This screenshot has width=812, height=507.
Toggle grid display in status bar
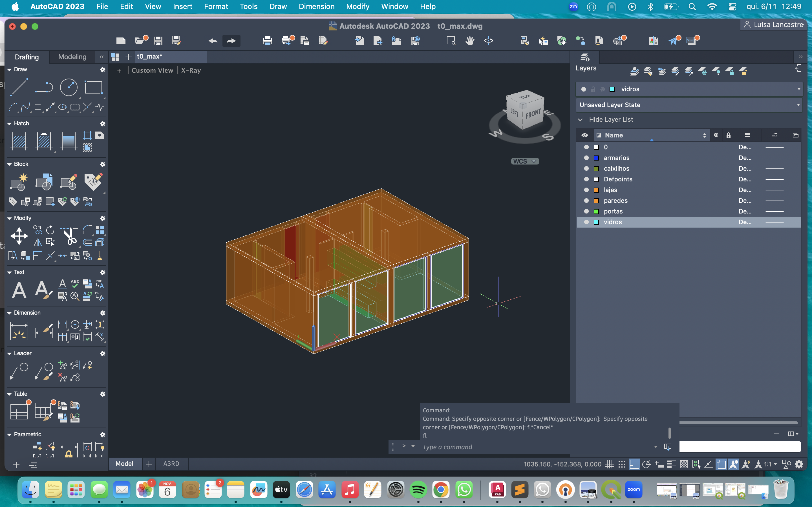[610, 464]
